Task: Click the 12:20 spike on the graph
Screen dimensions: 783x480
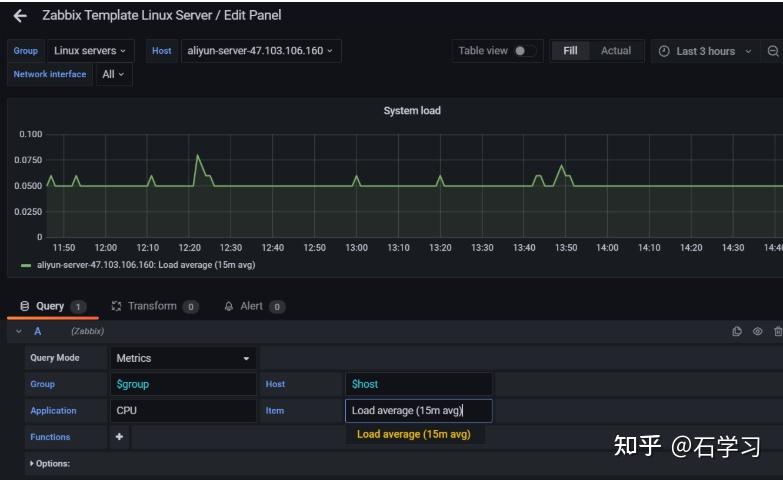Action: tap(198, 156)
